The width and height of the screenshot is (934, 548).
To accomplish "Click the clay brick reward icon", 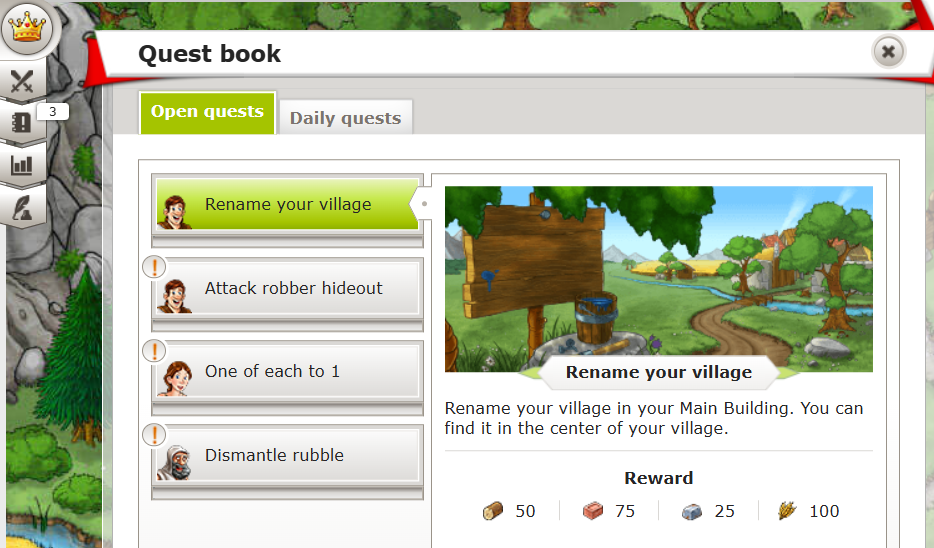I will click(593, 510).
